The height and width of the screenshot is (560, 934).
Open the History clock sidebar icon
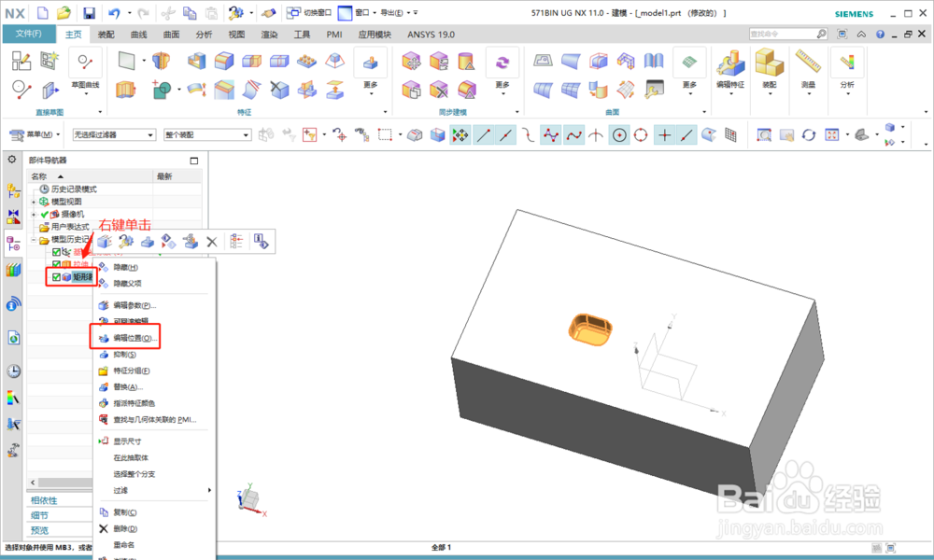(x=13, y=371)
